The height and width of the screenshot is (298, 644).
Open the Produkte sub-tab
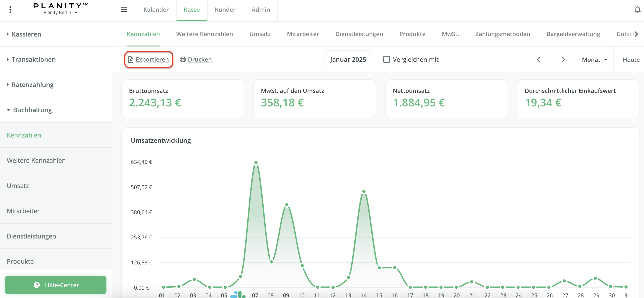pos(412,34)
